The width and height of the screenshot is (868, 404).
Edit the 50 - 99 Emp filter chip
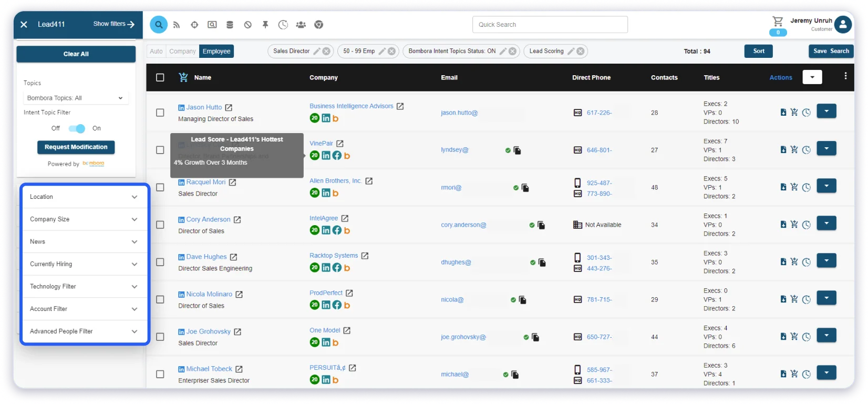(383, 51)
